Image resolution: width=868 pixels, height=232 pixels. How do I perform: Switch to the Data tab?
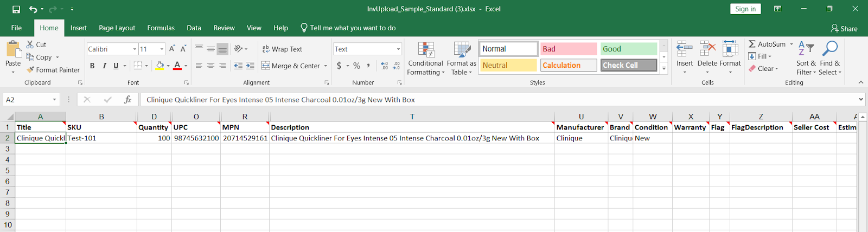coord(194,28)
